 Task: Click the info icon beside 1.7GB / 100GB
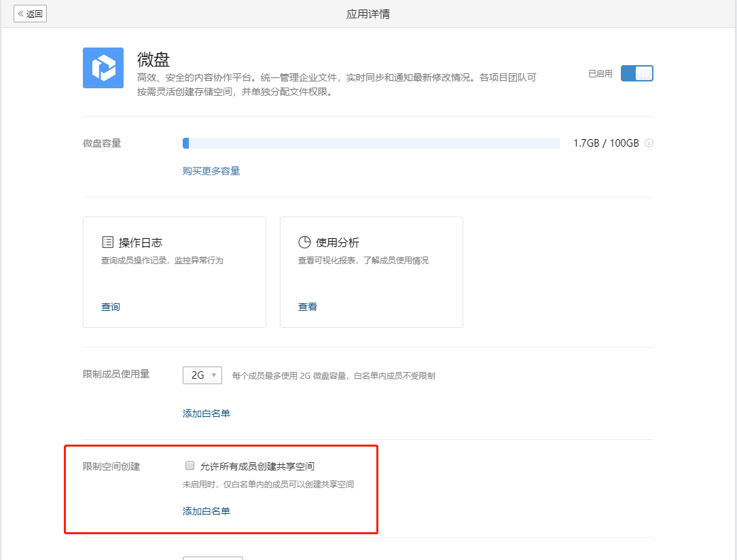(649, 143)
